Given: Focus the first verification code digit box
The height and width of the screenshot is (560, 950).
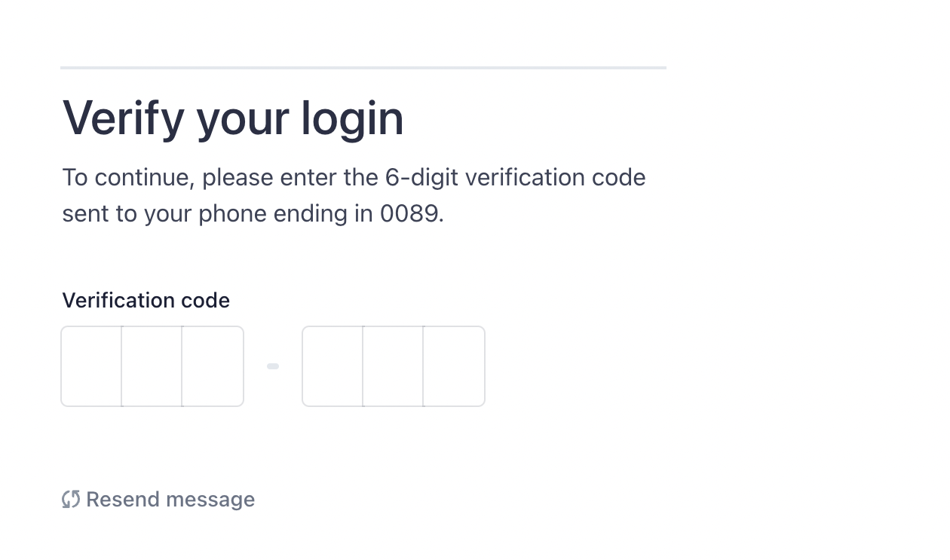Looking at the screenshot, I should coord(91,366).
